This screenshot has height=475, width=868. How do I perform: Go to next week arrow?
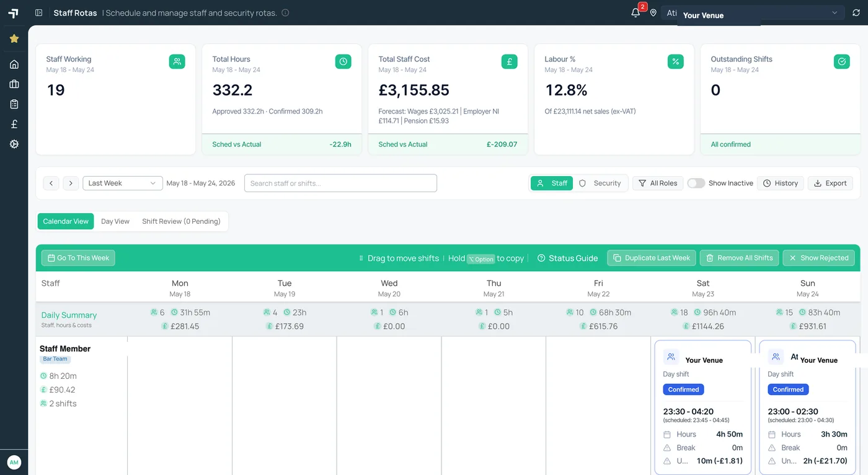point(71,183)
